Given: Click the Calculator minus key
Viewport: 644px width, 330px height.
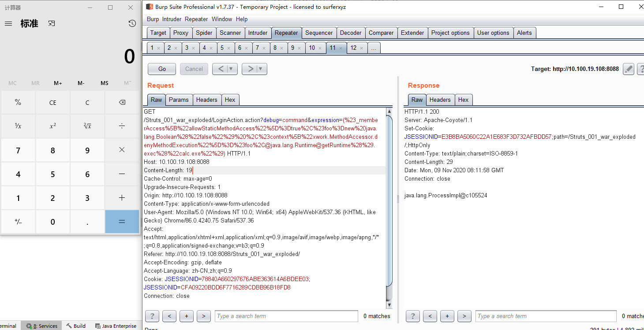Looking at the screenshot, I should click(122, 174).
